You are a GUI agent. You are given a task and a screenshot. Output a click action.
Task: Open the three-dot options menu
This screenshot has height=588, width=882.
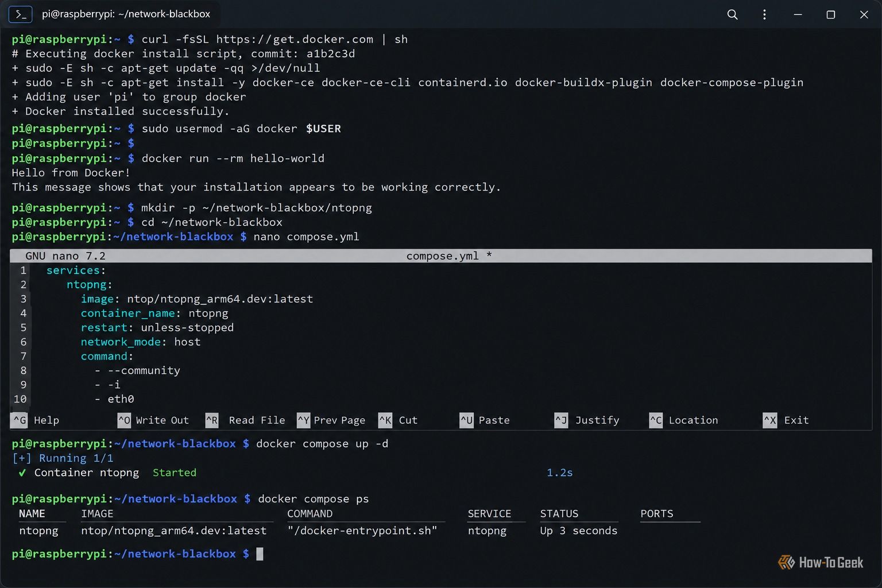coord(764,14)
